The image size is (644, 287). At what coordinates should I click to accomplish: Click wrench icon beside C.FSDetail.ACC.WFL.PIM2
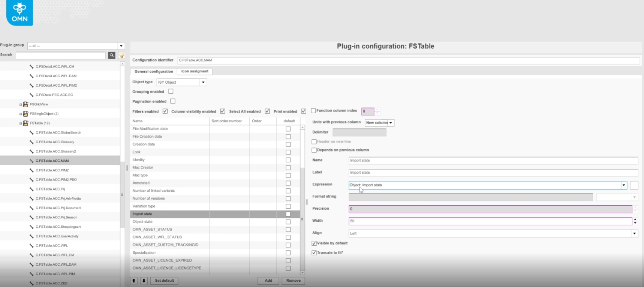click(31, 85)
